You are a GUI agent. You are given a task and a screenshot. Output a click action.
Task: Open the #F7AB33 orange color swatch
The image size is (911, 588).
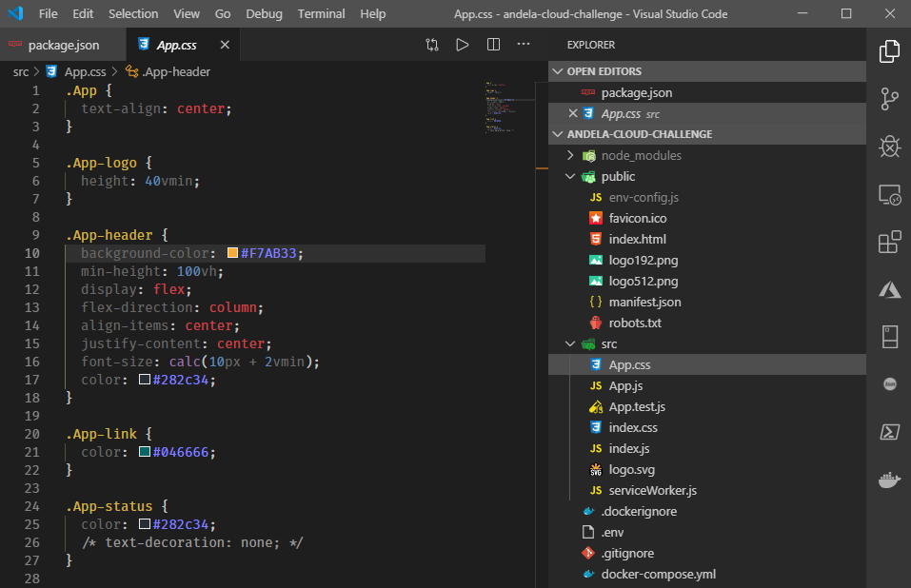tap(232, 252)
